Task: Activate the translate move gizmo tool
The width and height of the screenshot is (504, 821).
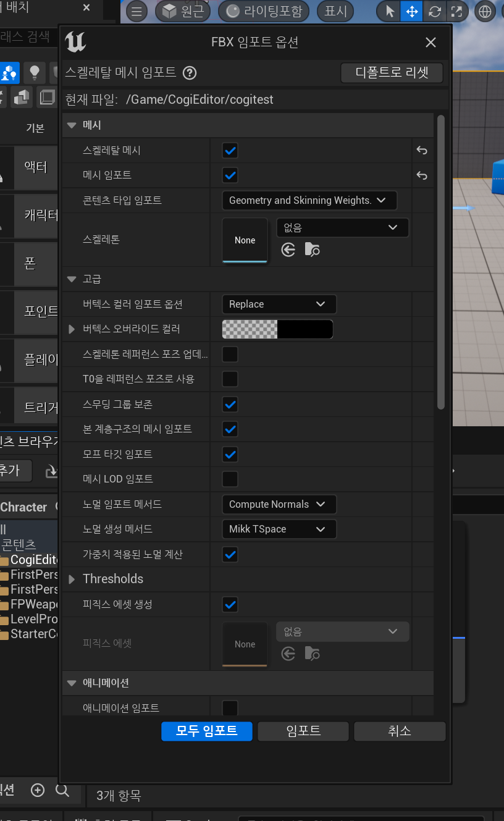Action: tap(411, 11)
